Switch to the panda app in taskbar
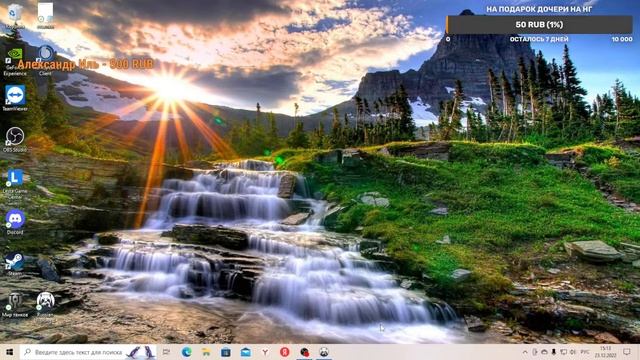The height and width of the screenshot is (360, 640). pyautogui.click(x=324, y=352)
